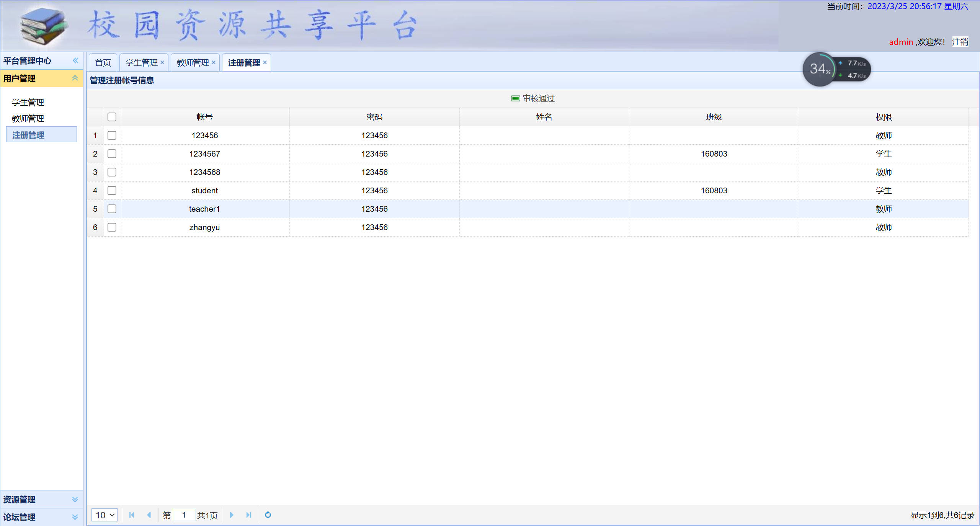Close the 学生管理 tab
980x526 pixels.
coord(162,62)
